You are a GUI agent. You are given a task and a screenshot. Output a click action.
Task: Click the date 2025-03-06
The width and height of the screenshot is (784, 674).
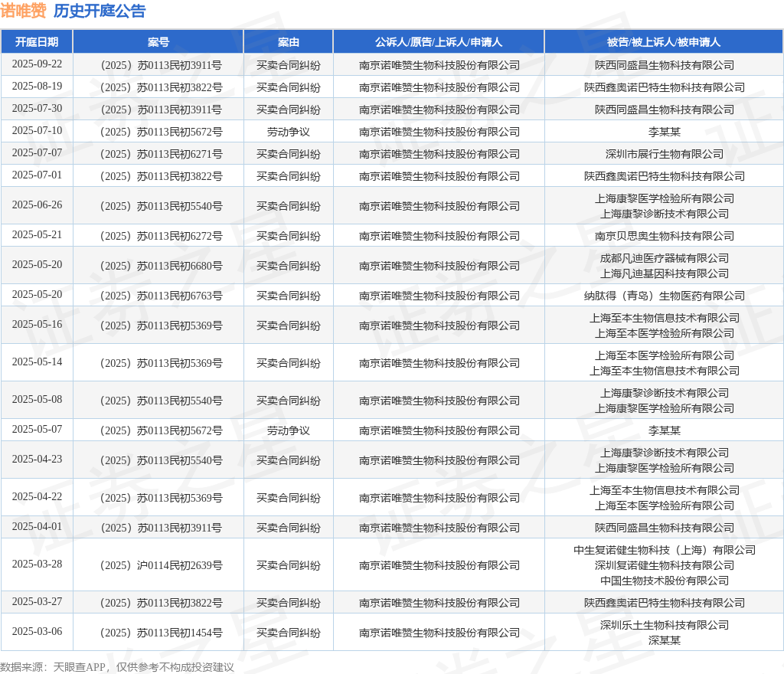pos(37,632)
